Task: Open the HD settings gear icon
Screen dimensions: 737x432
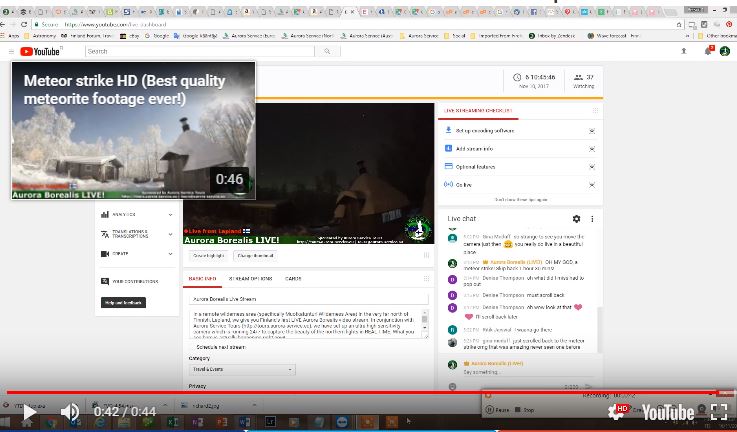Action: point(620,412)
